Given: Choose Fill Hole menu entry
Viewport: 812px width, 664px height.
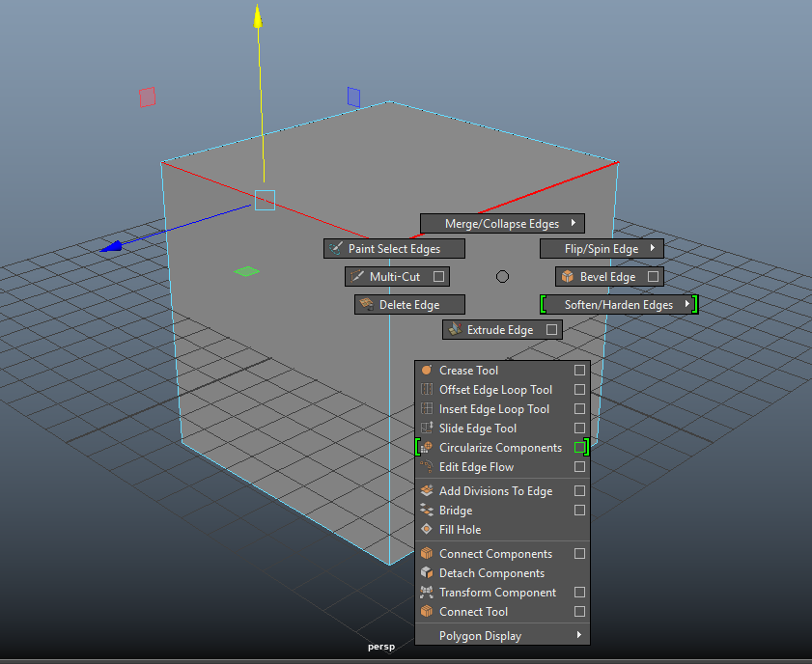Looking at the screenshot, I should pos(502,530).
